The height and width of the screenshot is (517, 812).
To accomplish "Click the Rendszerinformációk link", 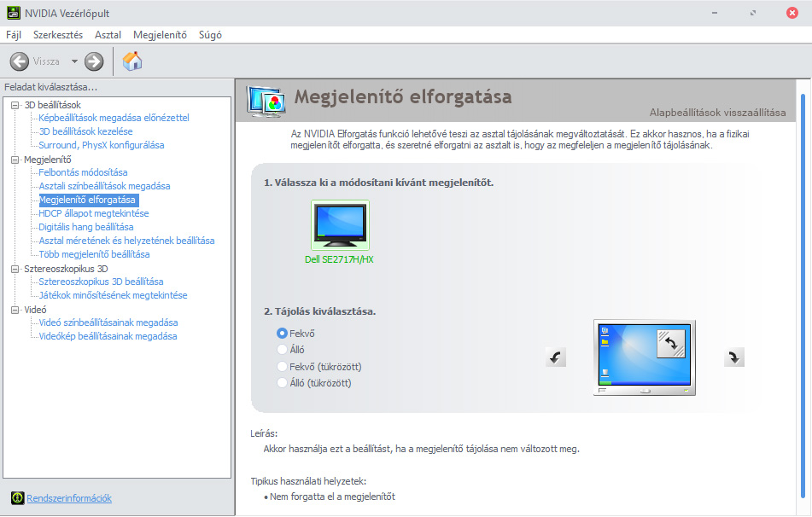I will pos(69,498).
